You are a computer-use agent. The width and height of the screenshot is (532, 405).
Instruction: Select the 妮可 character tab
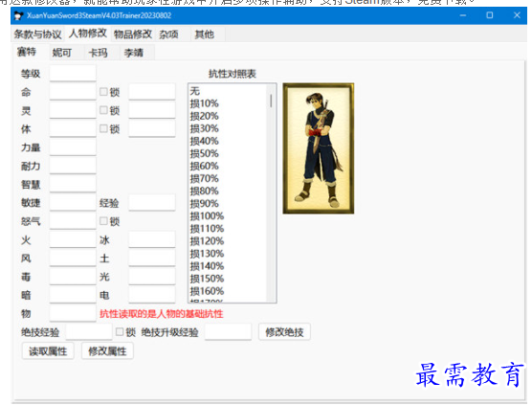62,53
